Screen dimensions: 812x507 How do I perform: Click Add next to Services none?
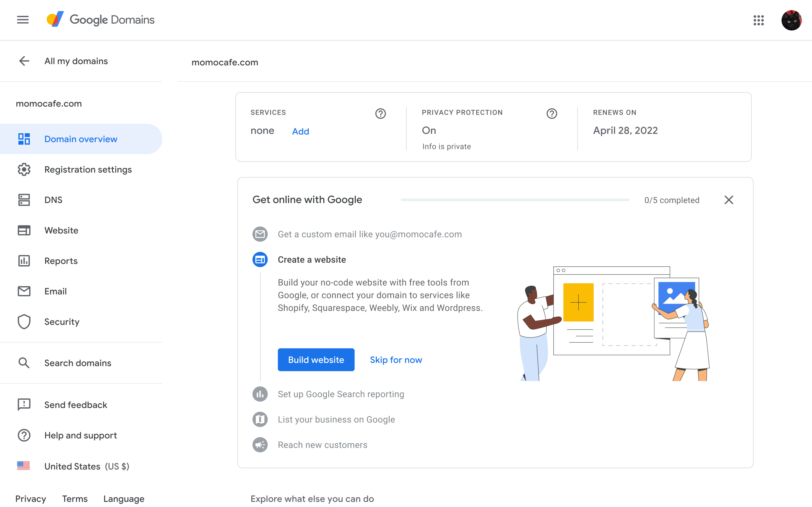point(300,131)
